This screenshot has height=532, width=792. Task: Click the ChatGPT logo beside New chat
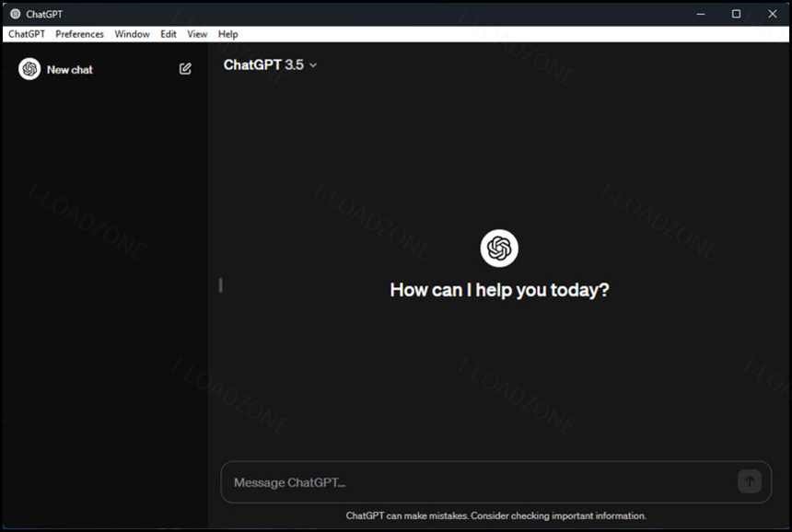pos(29,69)
